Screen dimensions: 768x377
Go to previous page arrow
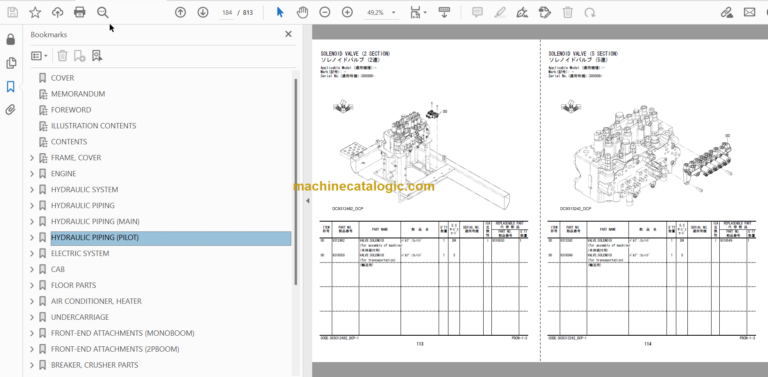[x=180, y=12]
